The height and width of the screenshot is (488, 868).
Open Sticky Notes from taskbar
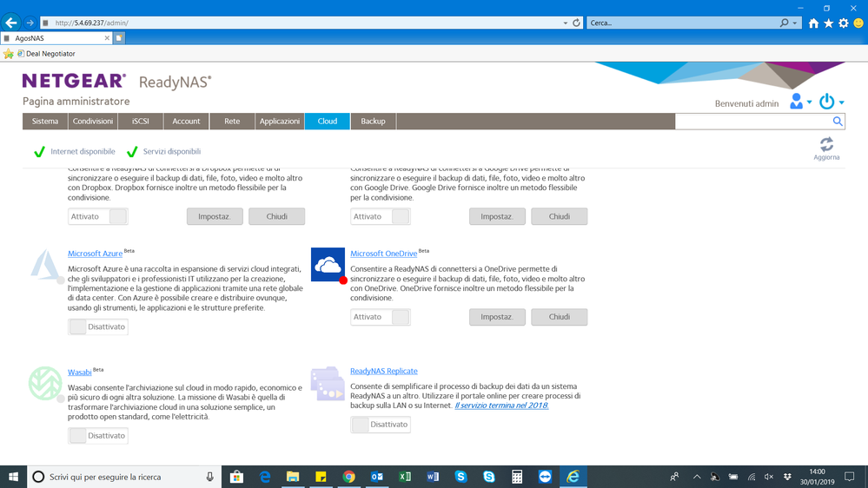click(x=321, y=477)
